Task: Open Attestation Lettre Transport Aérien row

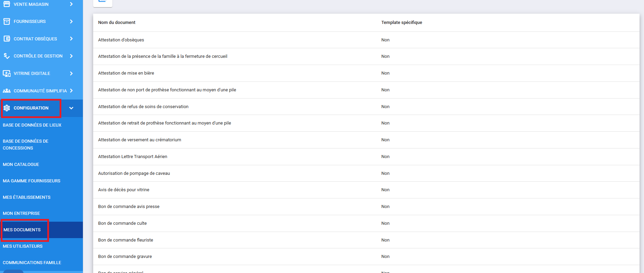Action: coord(366,157)
